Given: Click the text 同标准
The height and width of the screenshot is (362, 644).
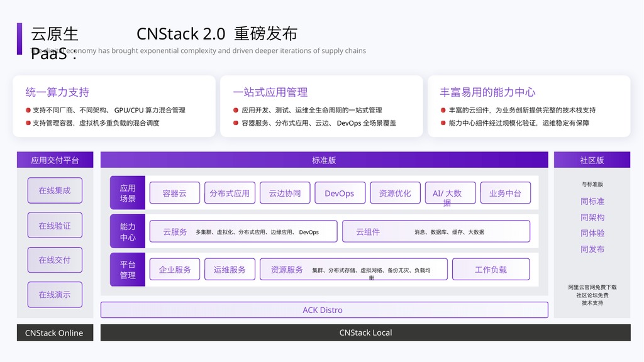Looking at the screenshot, I should 592,202.
